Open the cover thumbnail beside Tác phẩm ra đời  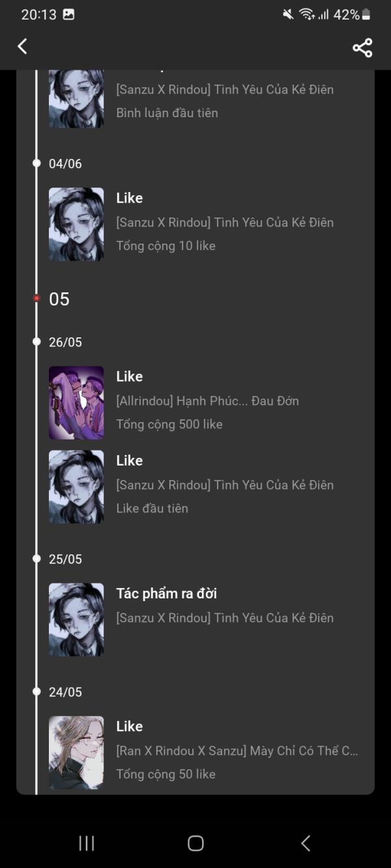tap(76, 620)
